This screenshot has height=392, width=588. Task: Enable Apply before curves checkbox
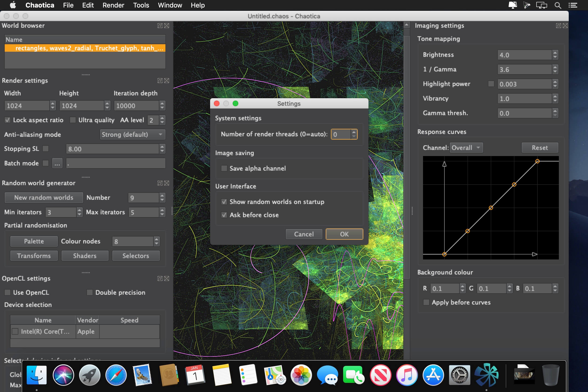[x=426, y=302]
